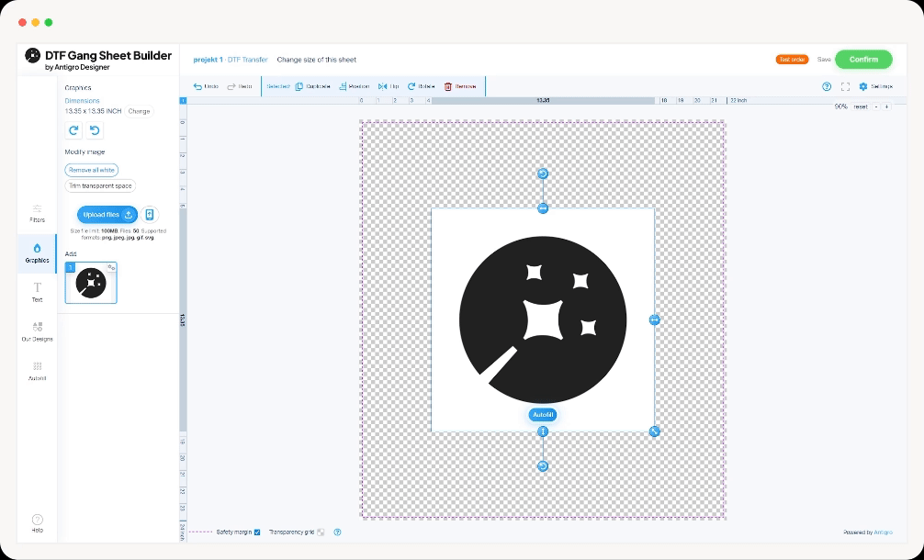
Task: Select the Text tool in the sidebar
Action: pos(37,292)
